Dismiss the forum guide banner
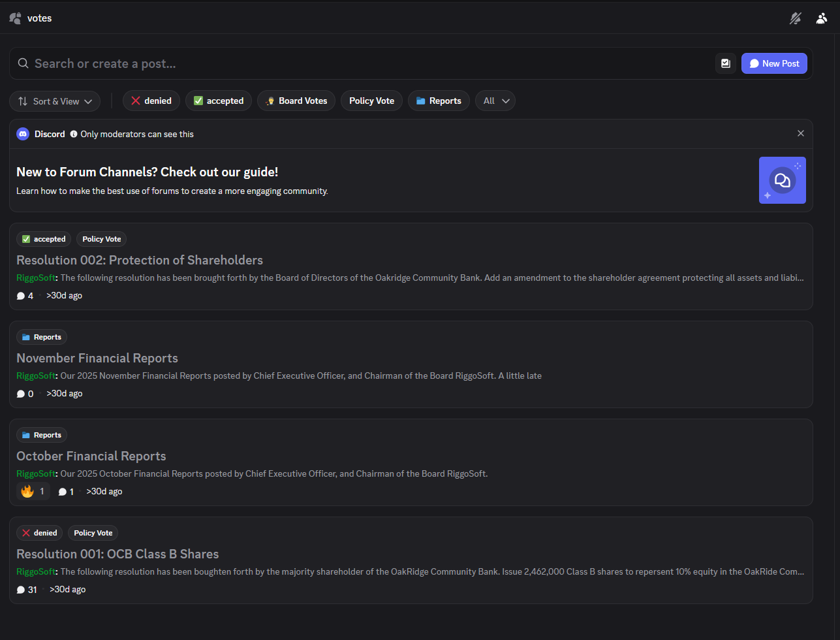 [x=801, y=133]
